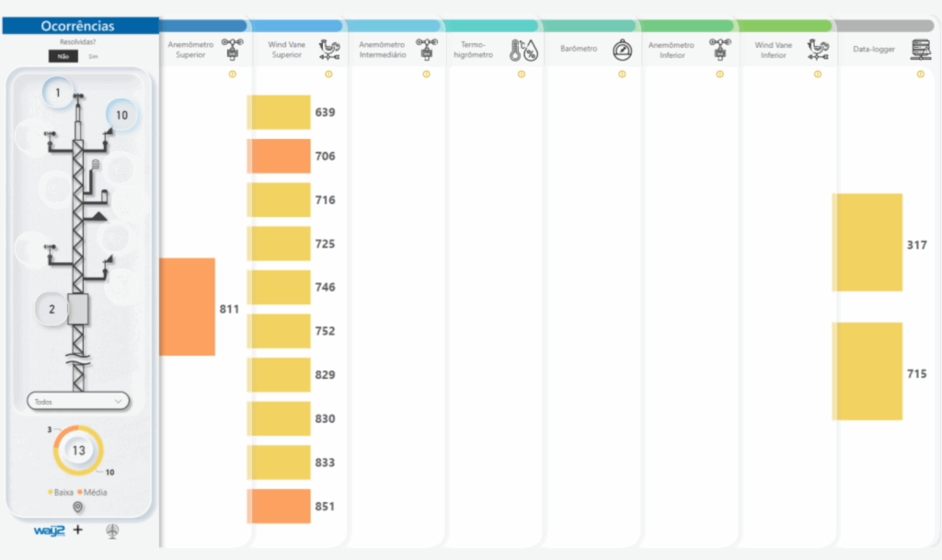942x560 pixels.
Task: Click the donut chart showing 13
Action: click(78, 451)
